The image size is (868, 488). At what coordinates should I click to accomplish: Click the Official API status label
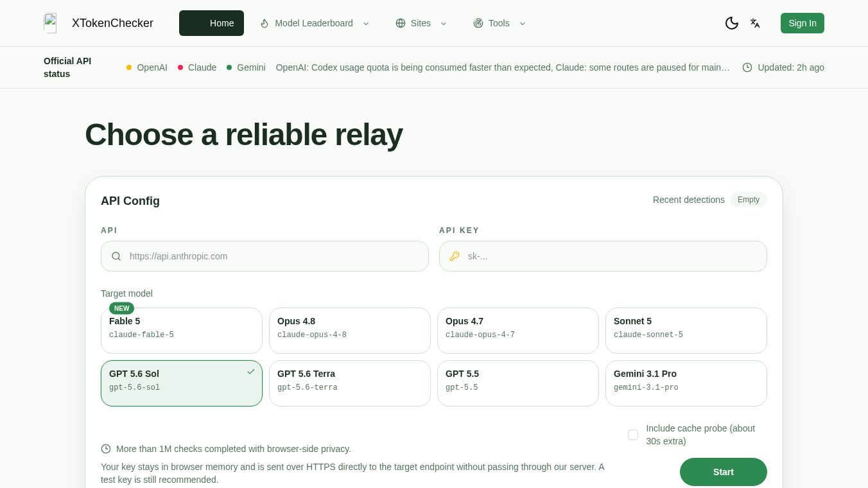coord(67,67)
